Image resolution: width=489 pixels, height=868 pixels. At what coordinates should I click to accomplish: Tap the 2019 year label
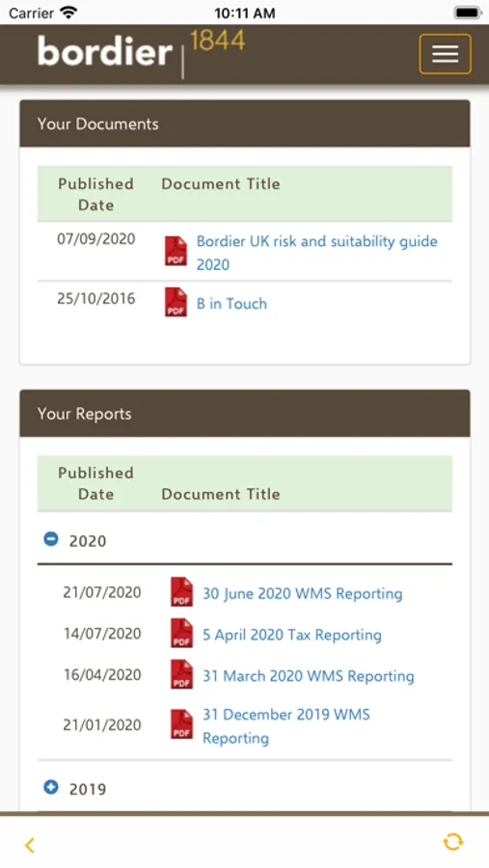[88, 789]
